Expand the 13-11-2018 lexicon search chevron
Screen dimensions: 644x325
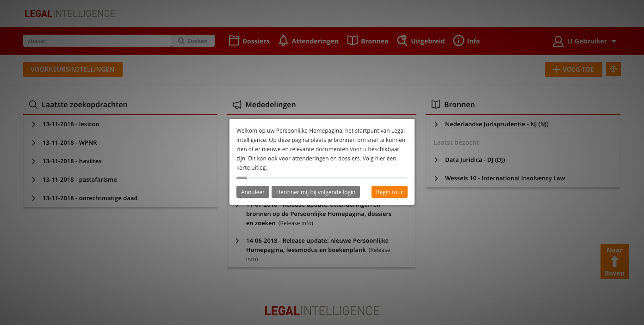point(34,124)
